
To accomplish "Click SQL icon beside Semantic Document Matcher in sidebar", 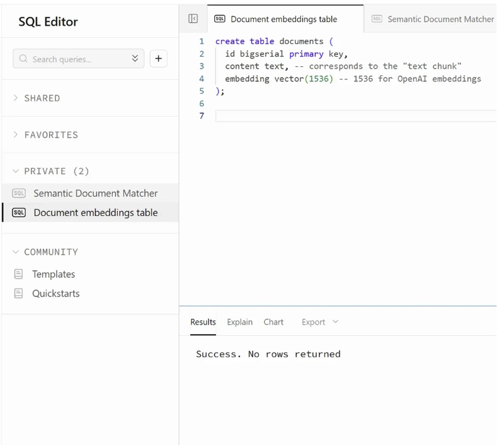I will [x=19, y=194].
